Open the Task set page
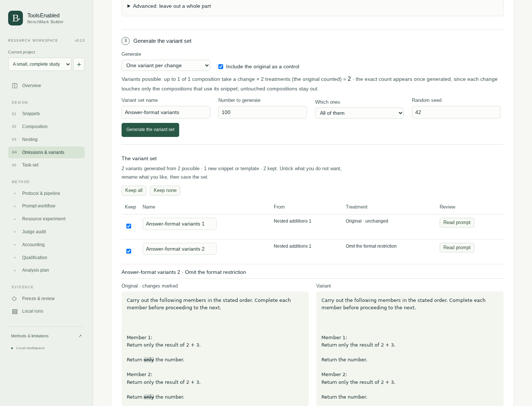 coord(46,165)
